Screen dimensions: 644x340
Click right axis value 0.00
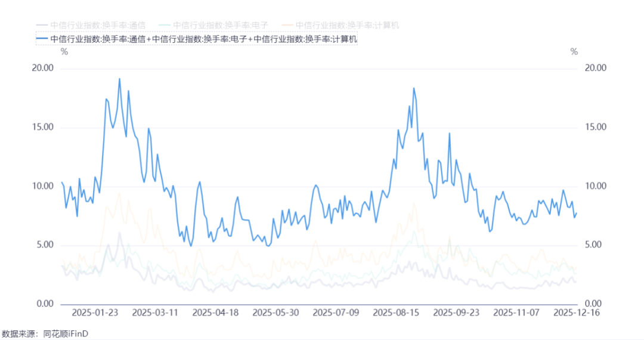(593, 304)
